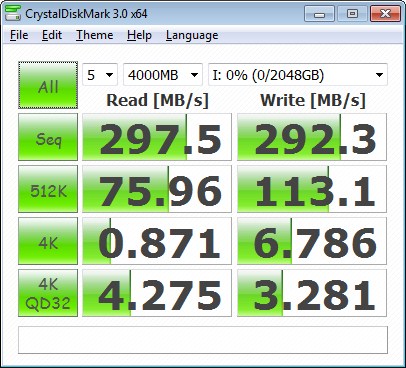
Task: Run all benchmarks with All button
Action: click(x=48, y=85)
